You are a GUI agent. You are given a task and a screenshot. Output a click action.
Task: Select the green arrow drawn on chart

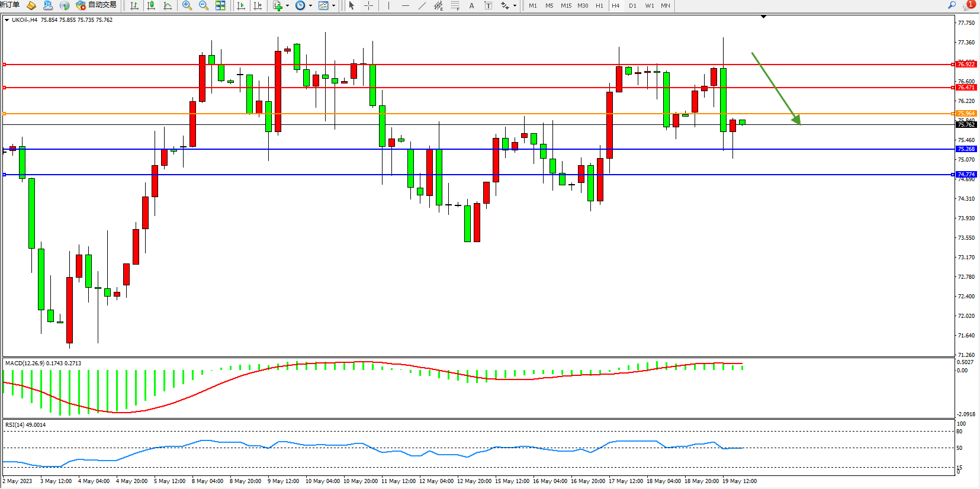tap(776, 89)
